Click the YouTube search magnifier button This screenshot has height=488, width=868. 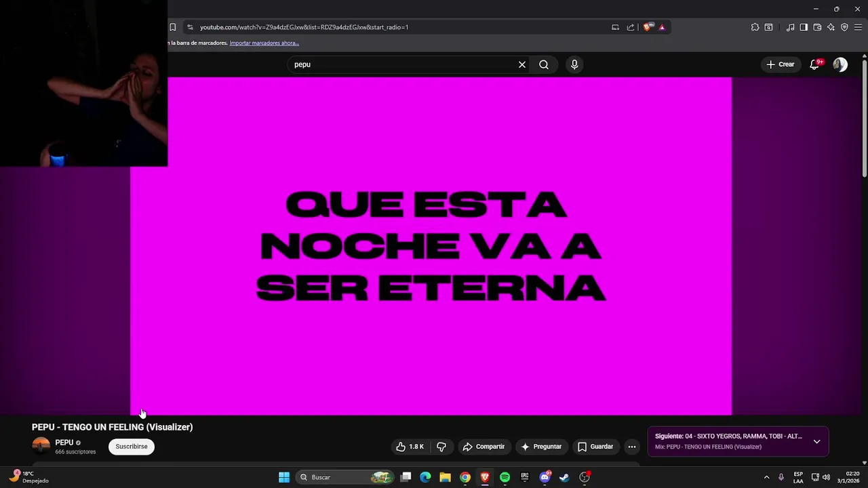544,64
